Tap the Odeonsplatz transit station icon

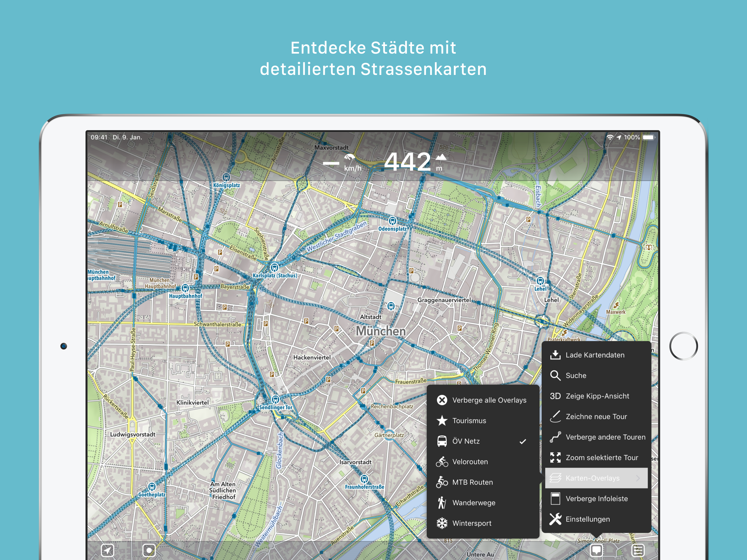click(x=392, y=221)
